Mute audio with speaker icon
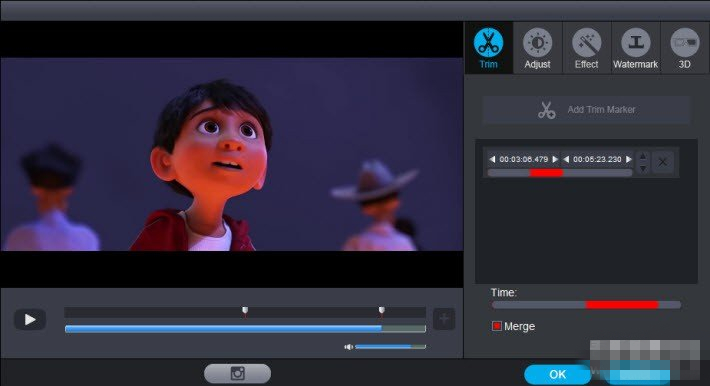Screen dimensions: 710x386 click(348, 347)
